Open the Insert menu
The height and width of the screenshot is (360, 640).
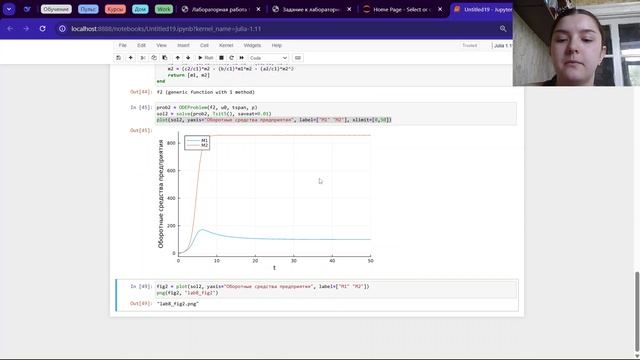pyautogui.click(x=183, y=45)
